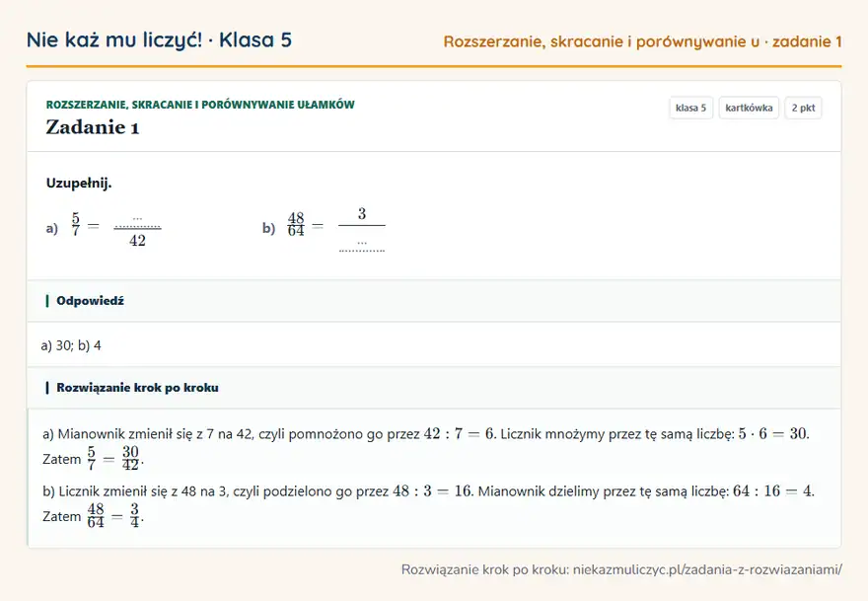This screenshot has height=601, width=868.
Task: Click the 'klasa 5' tag
Action: 690,108
